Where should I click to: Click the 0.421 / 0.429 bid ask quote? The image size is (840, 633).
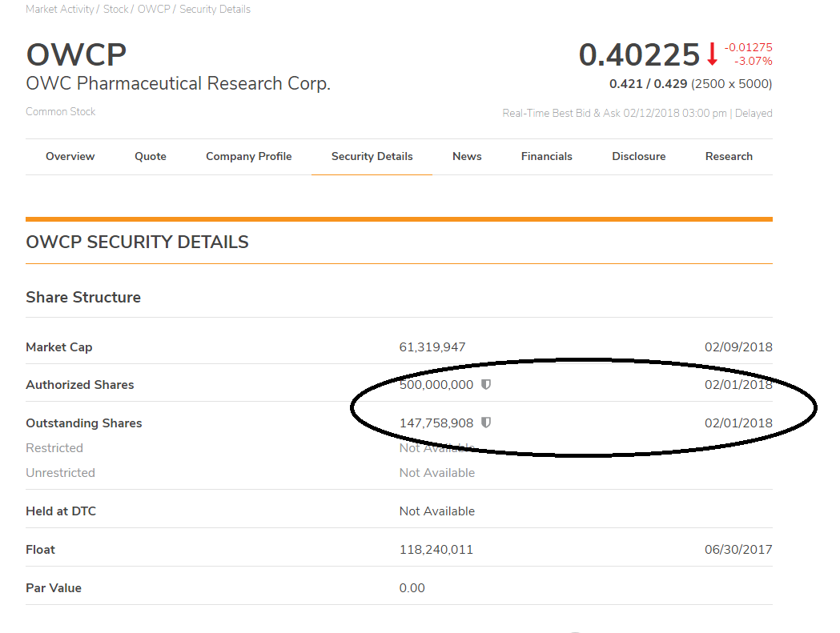pos(648,84)
